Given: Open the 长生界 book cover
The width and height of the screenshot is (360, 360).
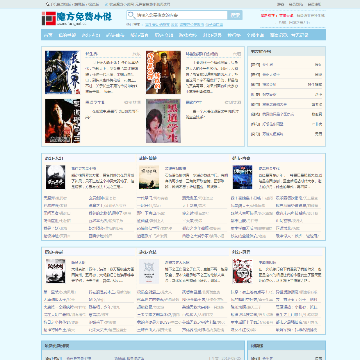Looking at the screenshot, I should [62, 72].
